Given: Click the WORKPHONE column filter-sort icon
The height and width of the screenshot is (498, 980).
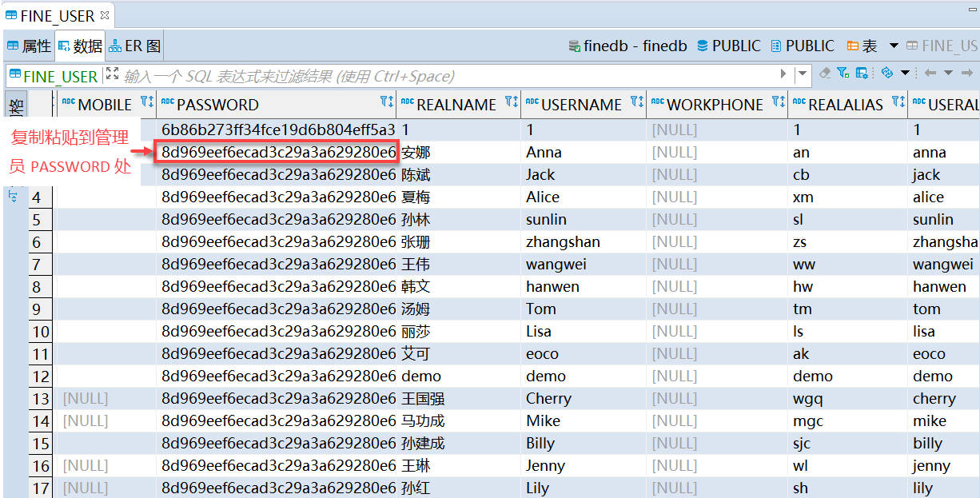Looking at the screenshot, I should 779,102.
